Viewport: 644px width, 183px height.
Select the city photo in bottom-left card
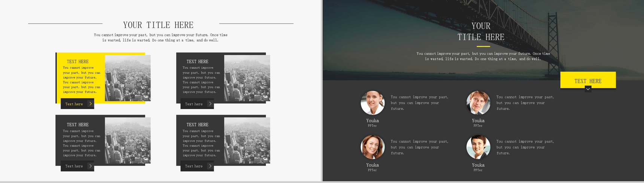click(x=128, y=140)
